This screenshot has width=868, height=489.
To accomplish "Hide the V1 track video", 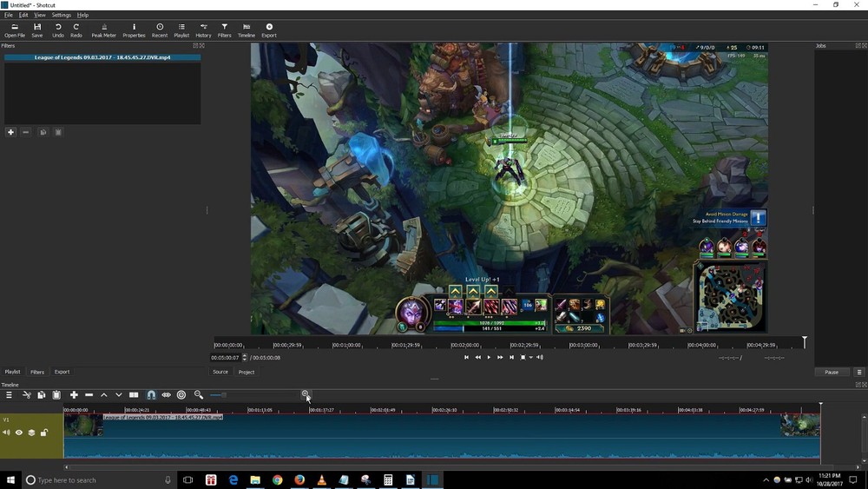I will point(19,433).
